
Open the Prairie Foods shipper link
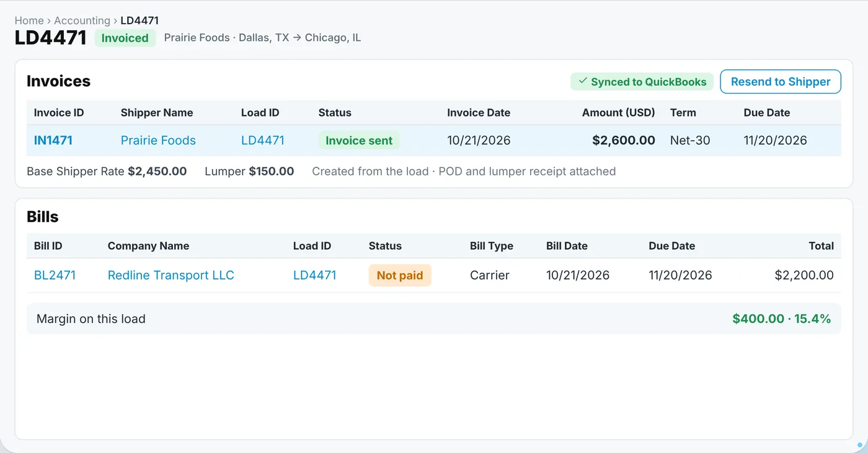click(x=158, y=140)
